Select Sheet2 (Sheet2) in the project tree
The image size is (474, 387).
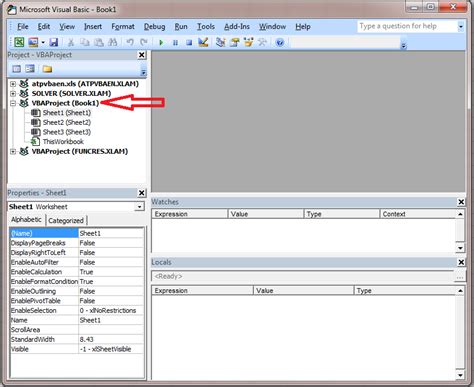pos(67,122)
